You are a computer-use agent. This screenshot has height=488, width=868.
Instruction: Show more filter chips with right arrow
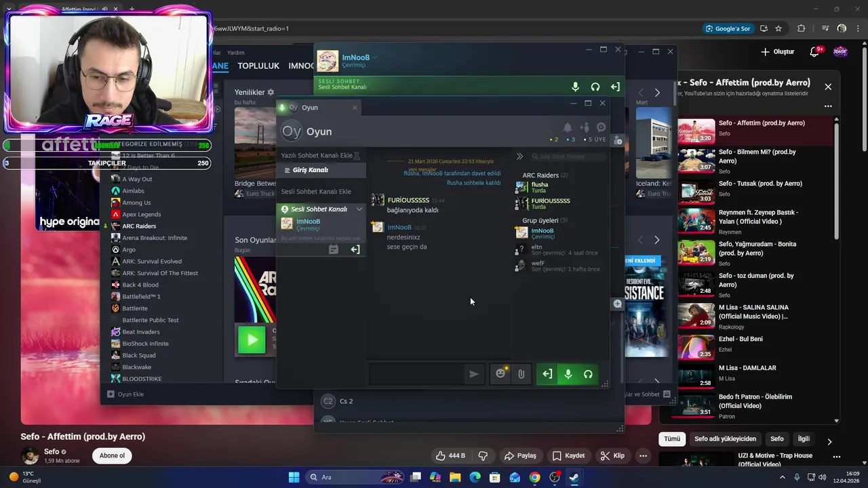(x=829, y=441)
